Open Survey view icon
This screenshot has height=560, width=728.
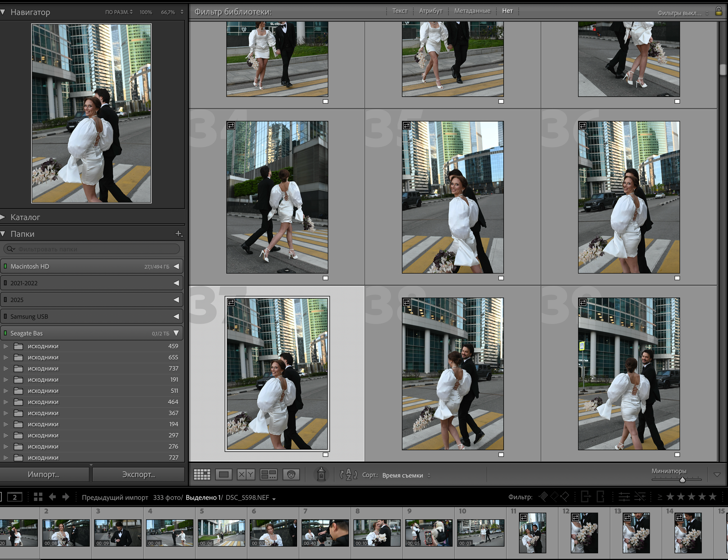(x=268, y=474)
